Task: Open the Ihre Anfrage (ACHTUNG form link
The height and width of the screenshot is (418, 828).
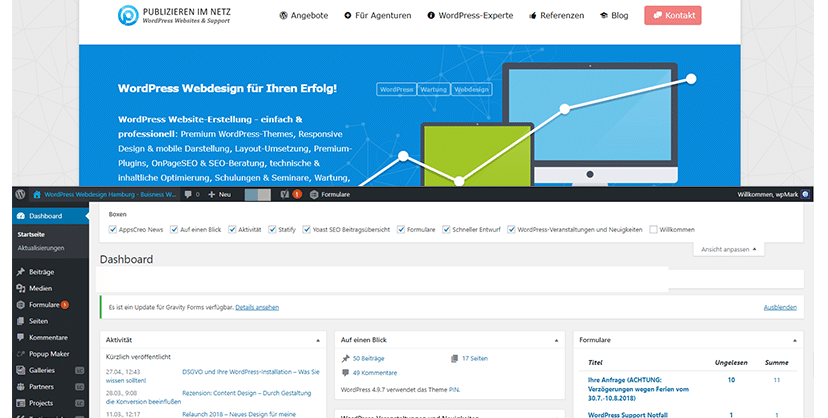Action: (638, 389)
